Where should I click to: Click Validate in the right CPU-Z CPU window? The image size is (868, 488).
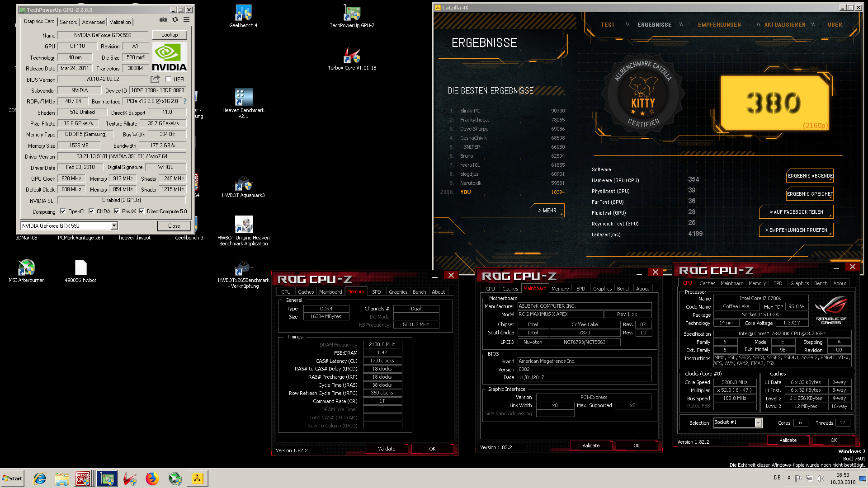[x=788, y=440]
